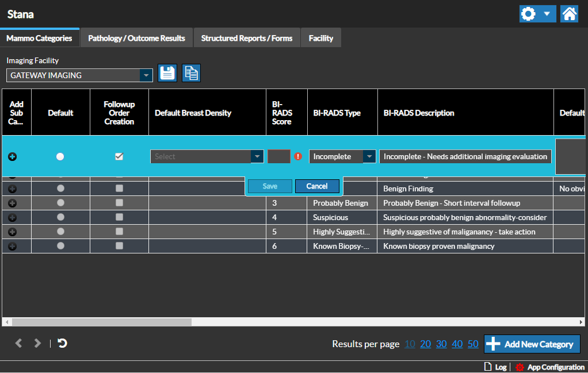Select the Default radio button in editing row
The image size is (588, 373).
click(60, 156)
